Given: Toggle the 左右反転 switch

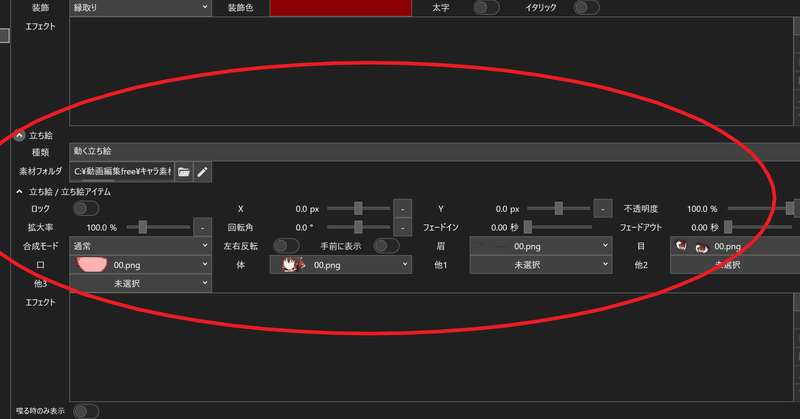Looking at the screenshot, I should (x=286, y=246).
